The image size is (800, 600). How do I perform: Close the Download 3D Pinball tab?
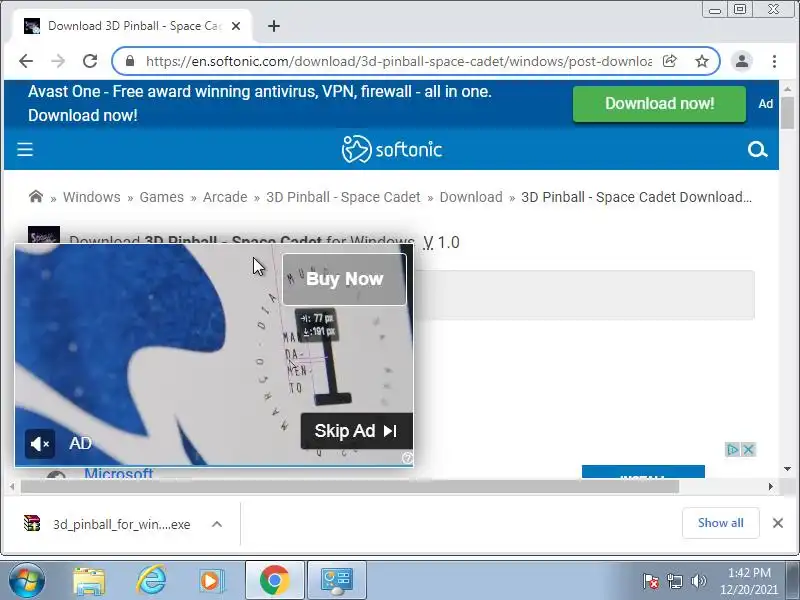click(x=236, y=26)
